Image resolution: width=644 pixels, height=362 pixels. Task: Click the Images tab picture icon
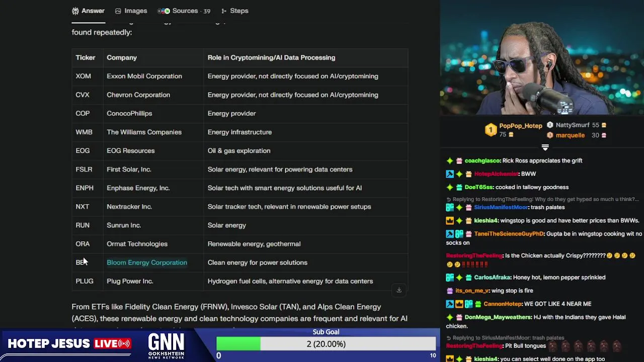point(118,11)
